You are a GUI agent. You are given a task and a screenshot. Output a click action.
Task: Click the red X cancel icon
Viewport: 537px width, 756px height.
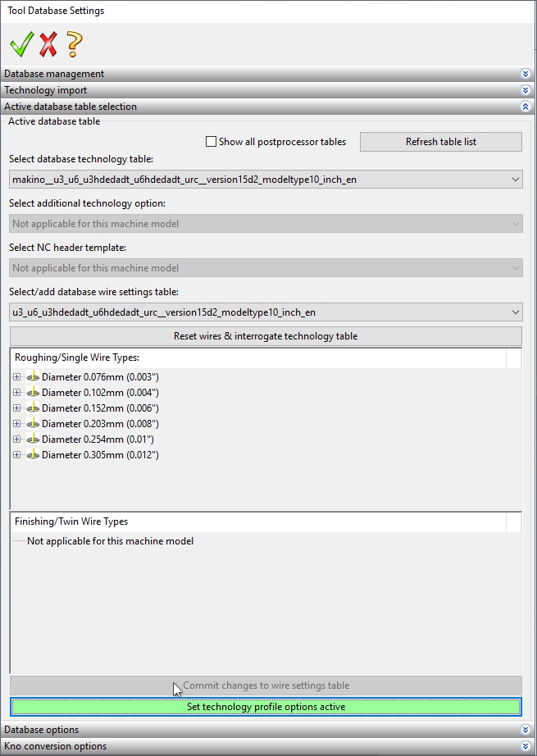[48, 44]
